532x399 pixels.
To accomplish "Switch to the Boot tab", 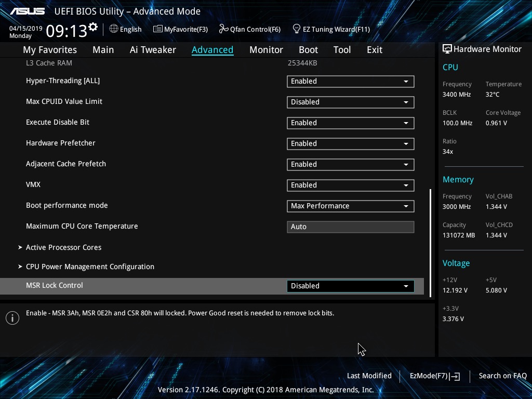I will pyautogui.click(x=308, y=50).
